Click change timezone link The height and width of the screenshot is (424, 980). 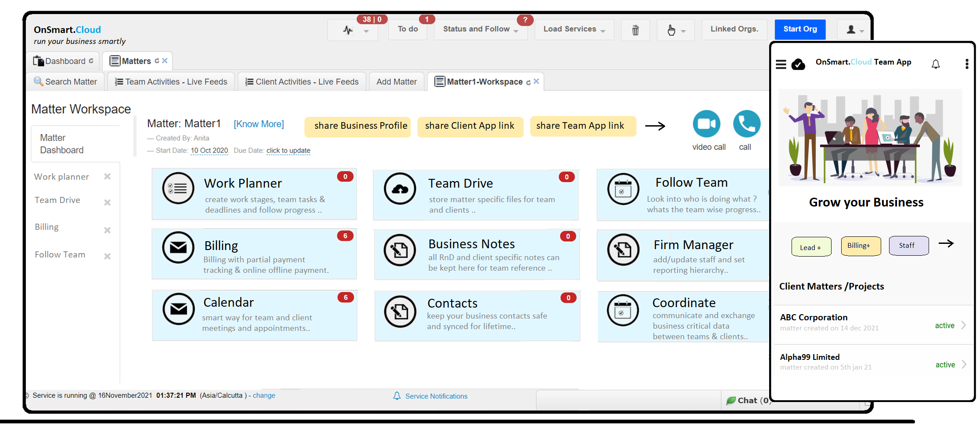click(x=264, y=395)
